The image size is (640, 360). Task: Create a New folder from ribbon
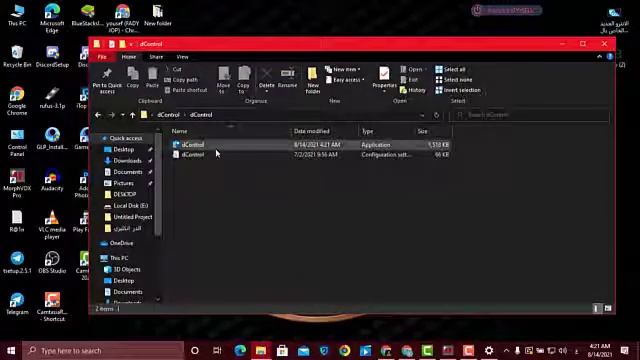[313, 80]
